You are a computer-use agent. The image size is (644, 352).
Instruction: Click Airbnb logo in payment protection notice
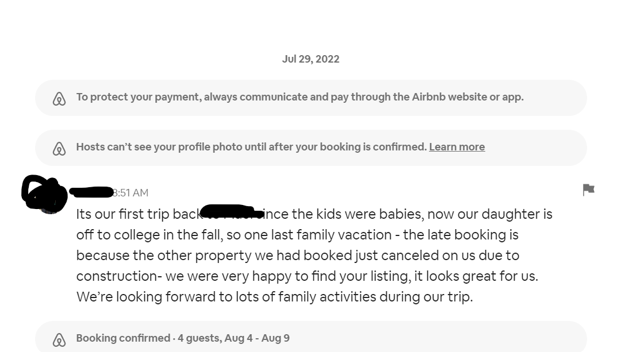pos(59,99)
